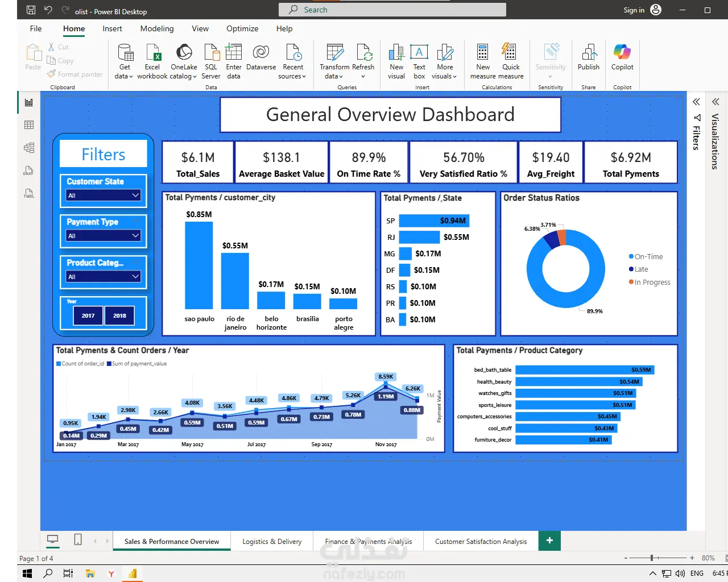The image size is (728, 582).
Task: Switch to the Modeling ribbon tab
Action: [x=157, y=28]
